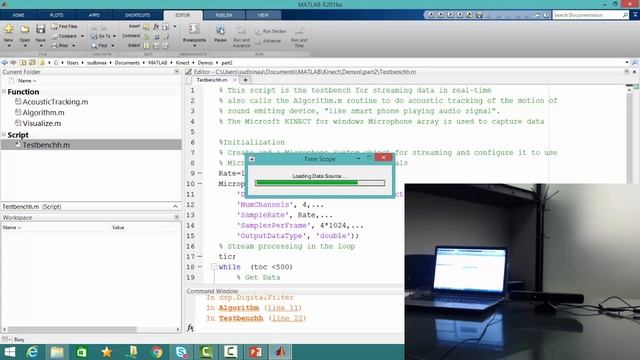This screenshot has height=360, width=640.
Task: Switch to the SHORTCUTS ribbon tab
Action: click(138, 15)
